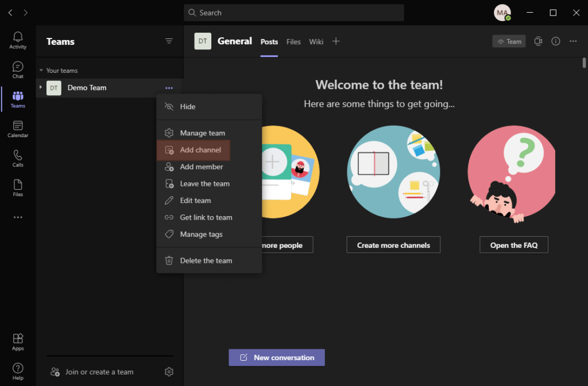Switch to the Wiki tab

coord(316,41)
